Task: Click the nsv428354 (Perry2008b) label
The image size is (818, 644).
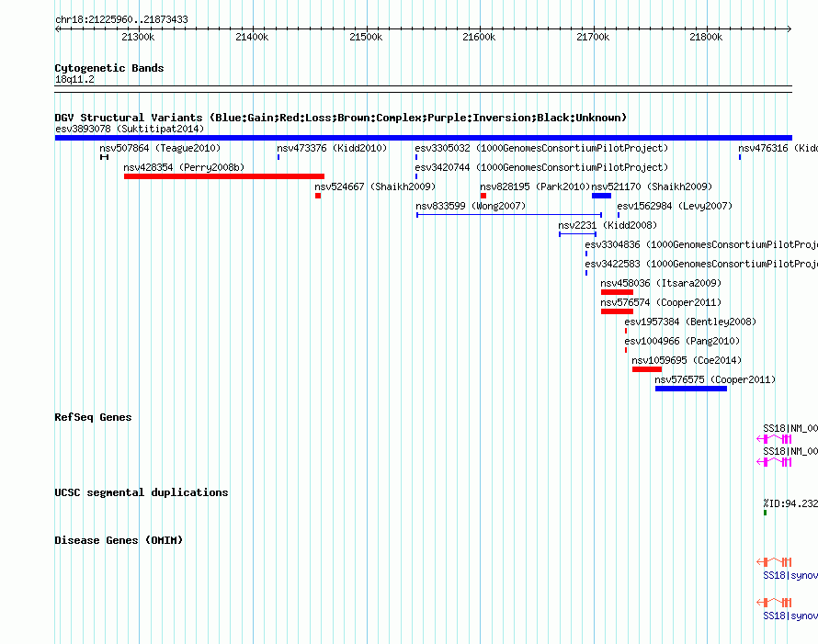Action: 184,167
